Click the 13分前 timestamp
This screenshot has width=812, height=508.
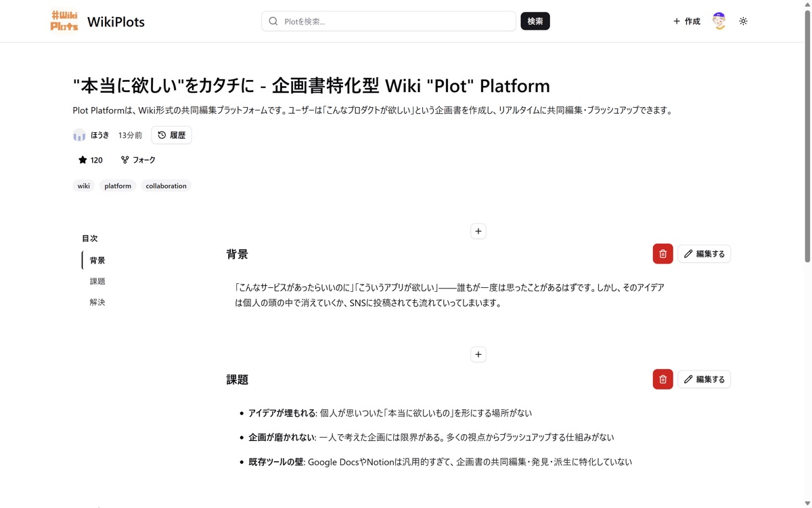pyautogui.click(x=130, y=135)
